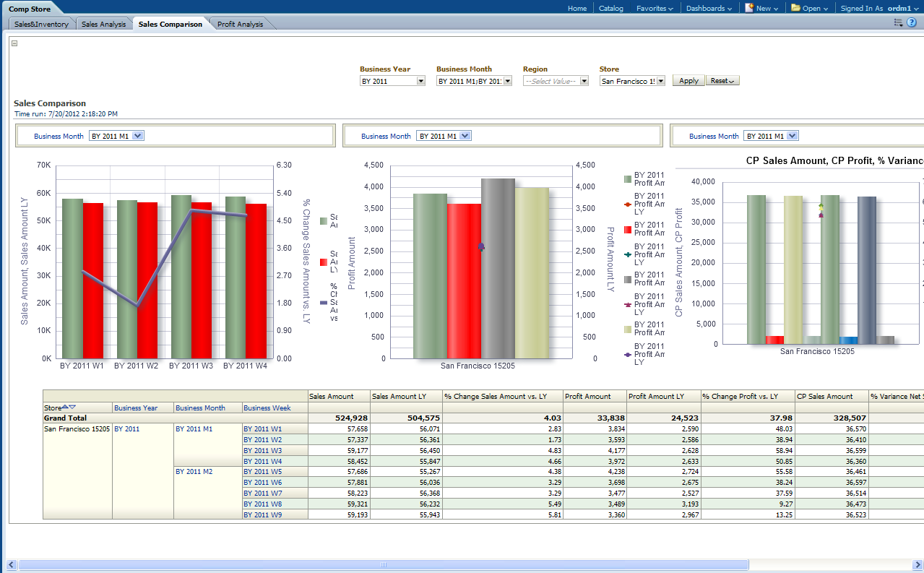
Task: Switch to the Profit Analysis tab
Action: 240,24
